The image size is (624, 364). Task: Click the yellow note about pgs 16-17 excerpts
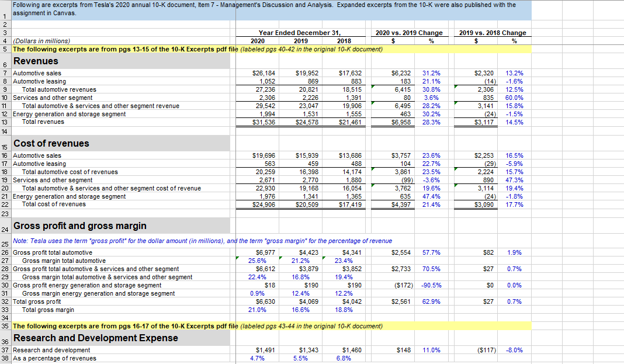[117, 325]
